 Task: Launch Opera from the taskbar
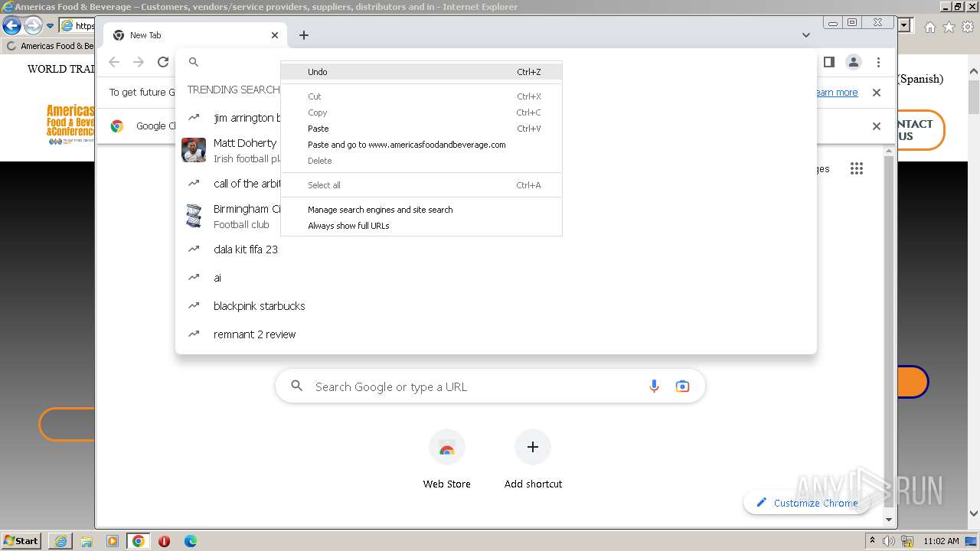[165, 541]
